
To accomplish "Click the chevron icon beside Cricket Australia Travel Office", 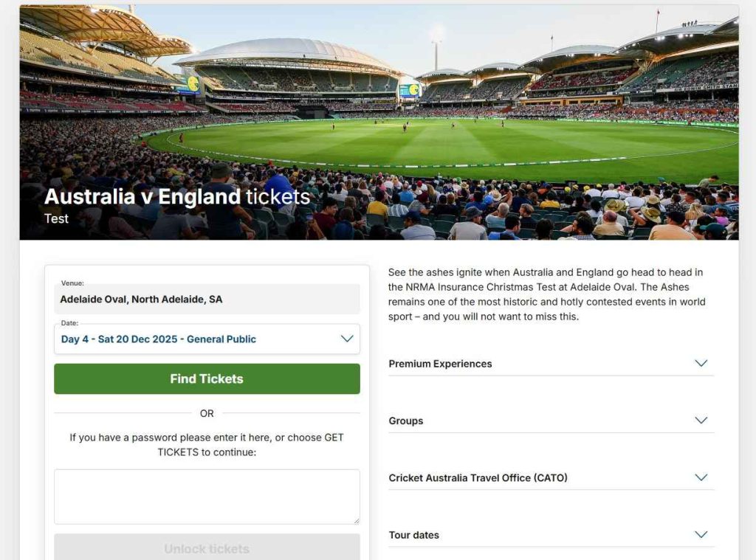I will 701,477.
